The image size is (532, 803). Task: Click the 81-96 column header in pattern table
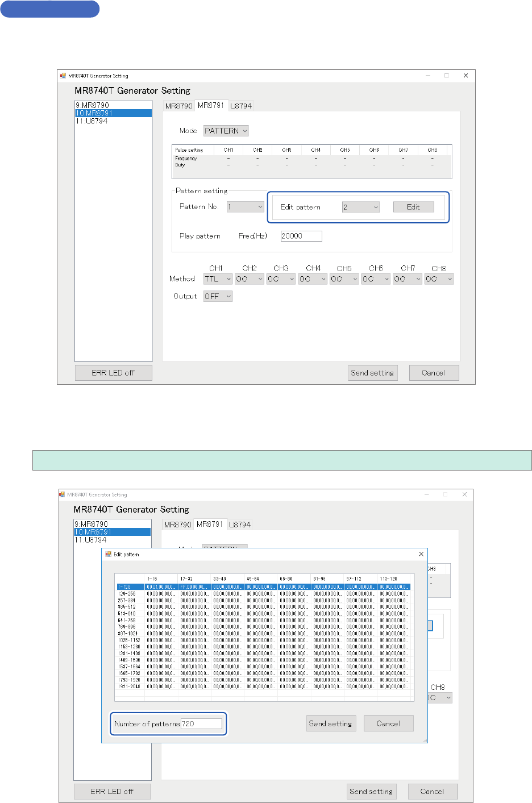click(x=328, y=579)
